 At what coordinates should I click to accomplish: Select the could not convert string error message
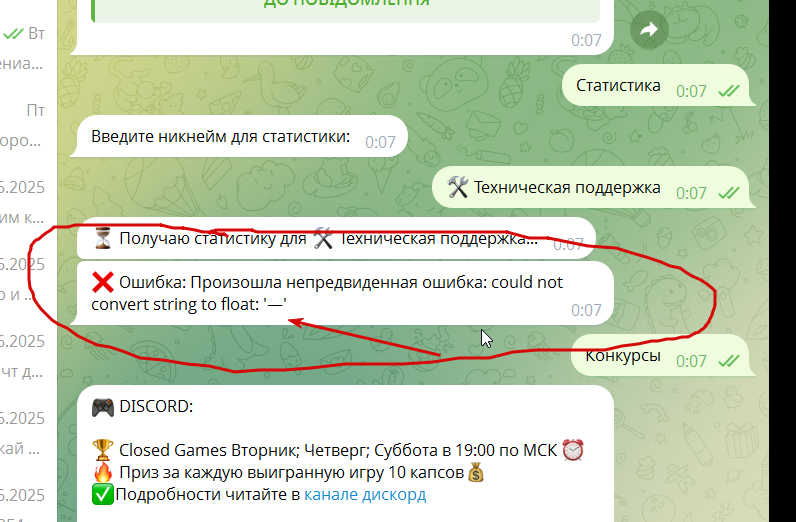click(x=342, y=293)
